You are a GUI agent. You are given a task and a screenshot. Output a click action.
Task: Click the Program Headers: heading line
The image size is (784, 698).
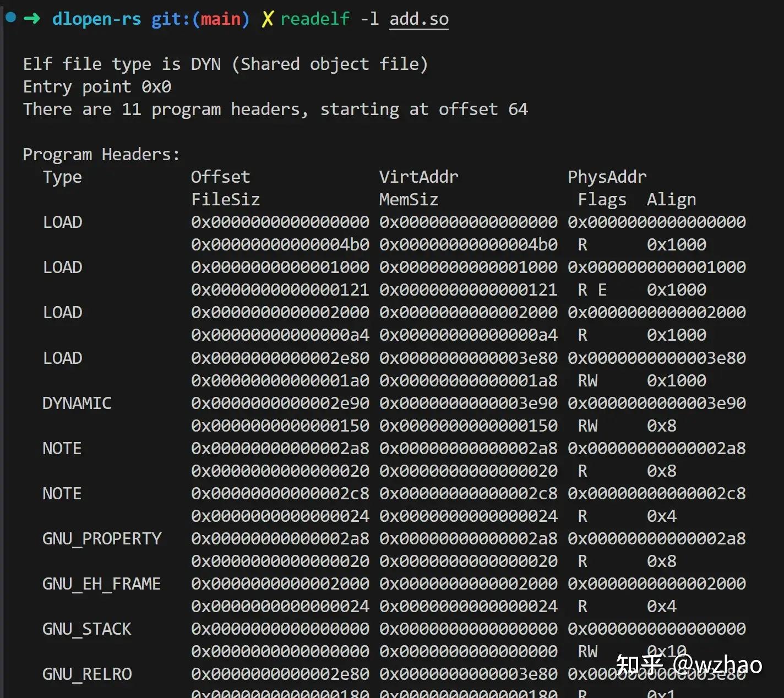(101, 155)
